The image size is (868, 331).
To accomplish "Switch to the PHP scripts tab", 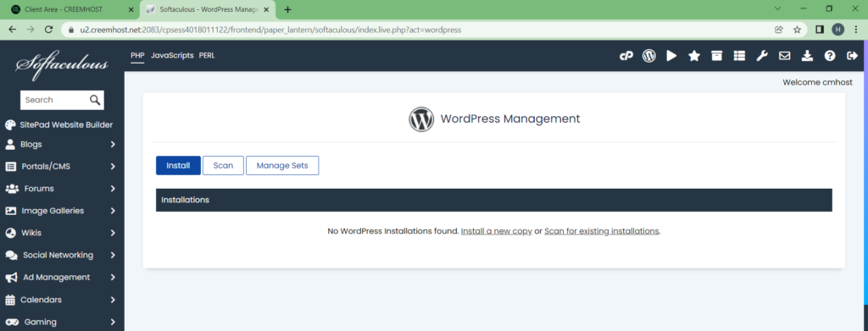I will tap(137, 55).
